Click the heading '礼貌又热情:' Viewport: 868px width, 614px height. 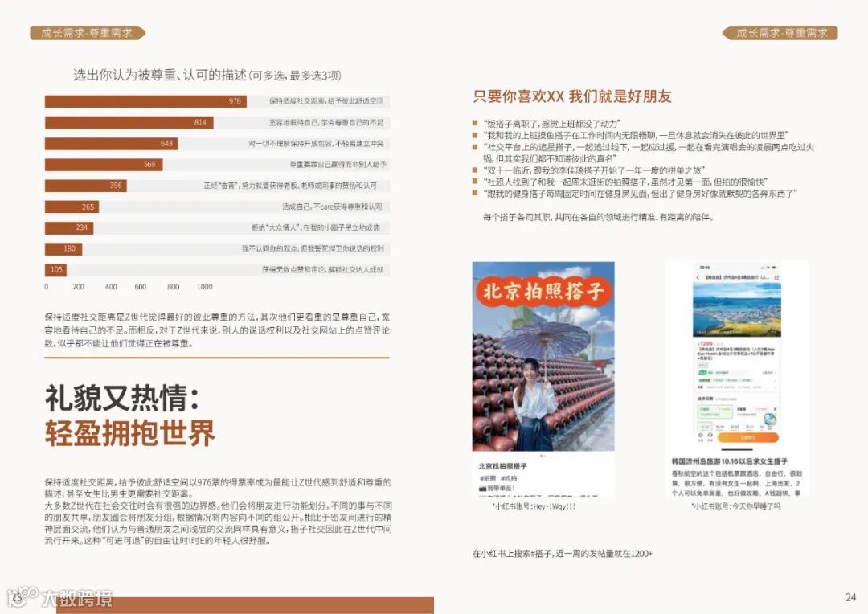(x=122, y=398)
